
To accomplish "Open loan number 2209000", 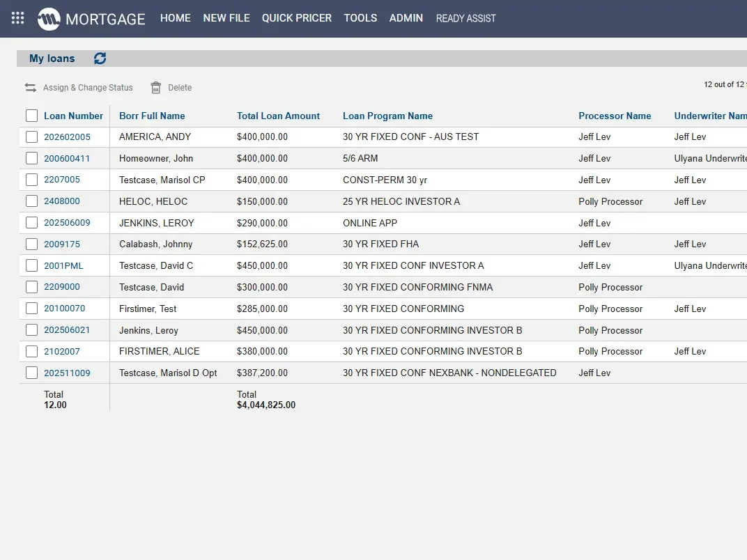I will click(62, 287).
